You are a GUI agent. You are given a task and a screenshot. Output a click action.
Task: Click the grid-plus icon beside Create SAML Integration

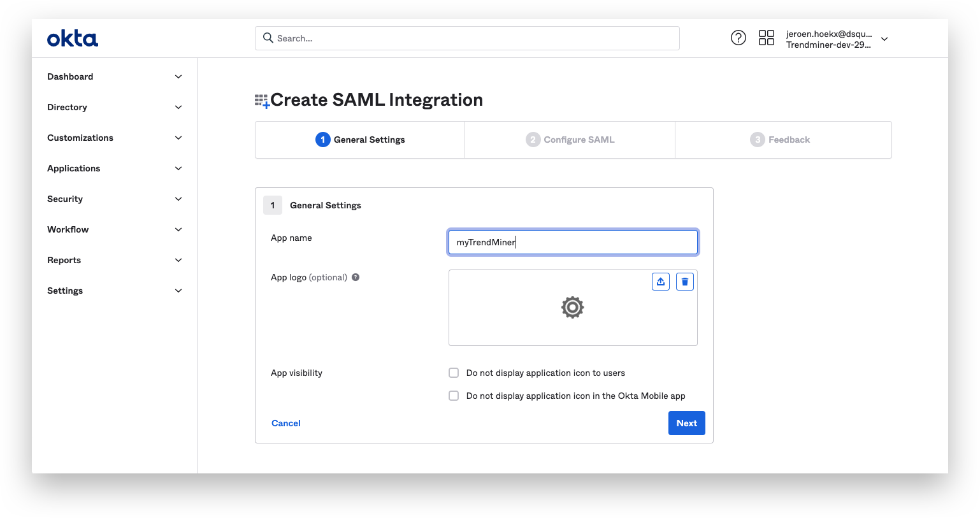(261, 100)
